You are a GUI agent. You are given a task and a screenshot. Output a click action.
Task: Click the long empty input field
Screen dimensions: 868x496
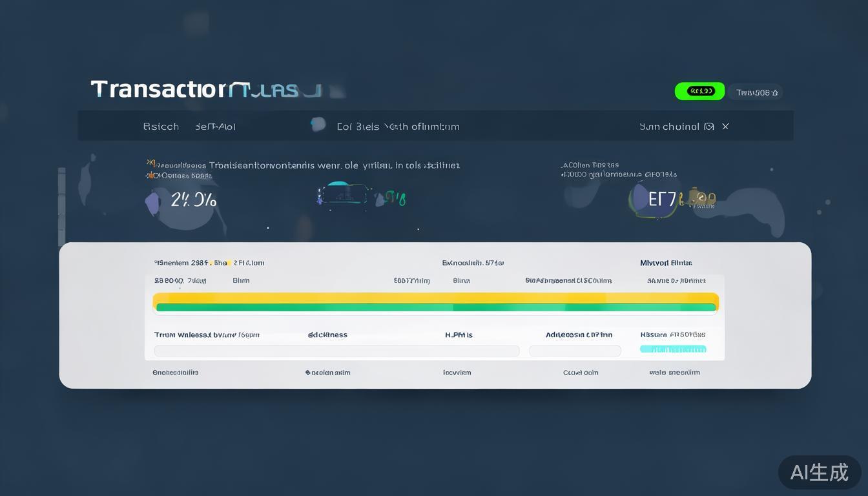click(336, 351)
